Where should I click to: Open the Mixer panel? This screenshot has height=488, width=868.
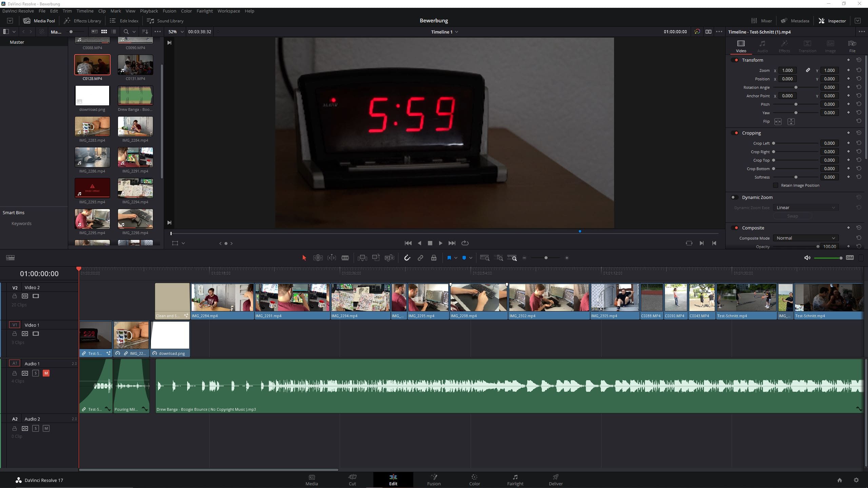point(761,21)
